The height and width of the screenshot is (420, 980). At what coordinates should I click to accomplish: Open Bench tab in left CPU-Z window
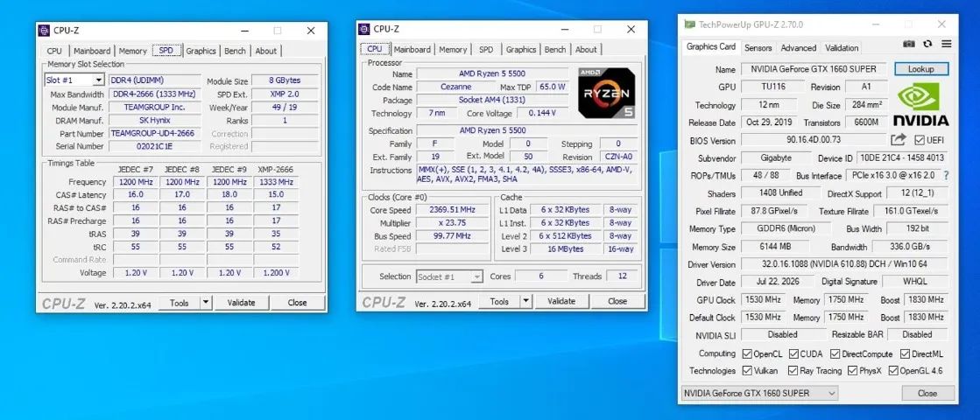(235, 51)
